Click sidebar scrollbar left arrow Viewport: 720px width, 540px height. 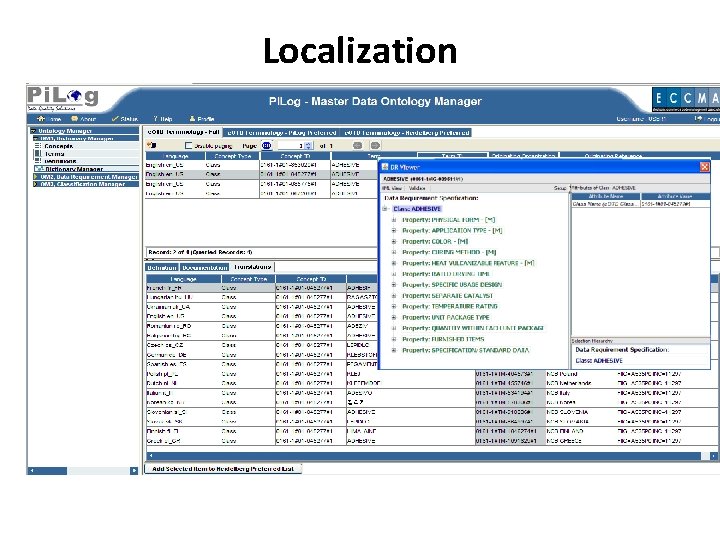point(31,471)
